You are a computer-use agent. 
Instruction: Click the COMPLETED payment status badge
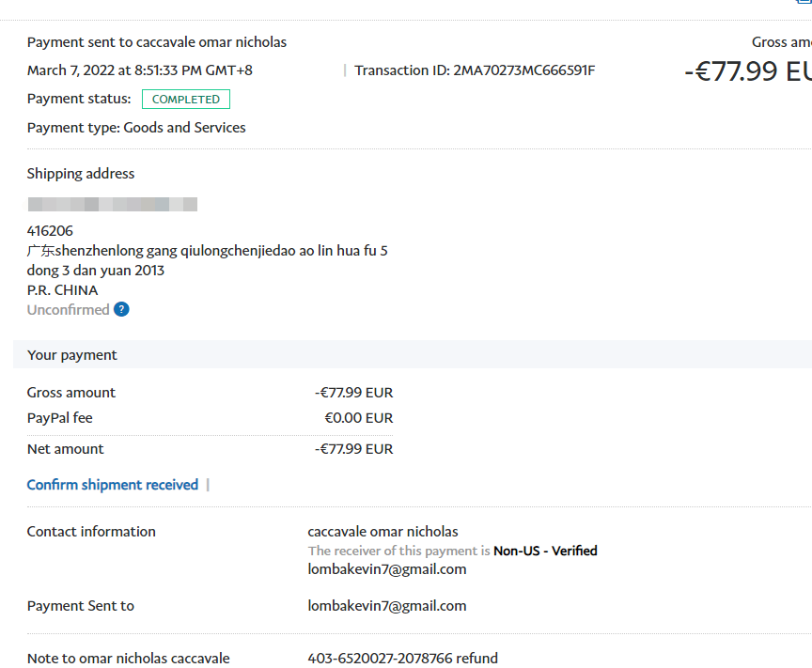(186, 100)
